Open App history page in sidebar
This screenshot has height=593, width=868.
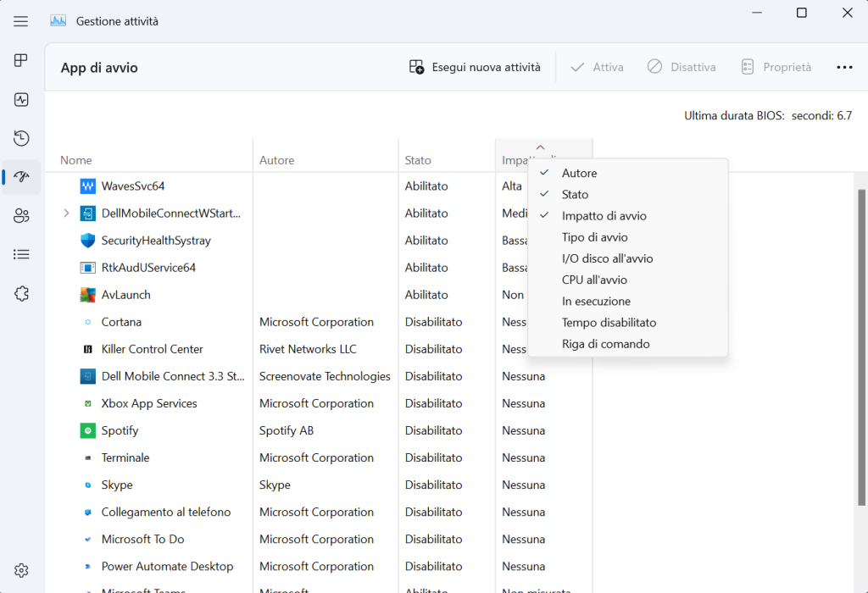click(21, 138)
